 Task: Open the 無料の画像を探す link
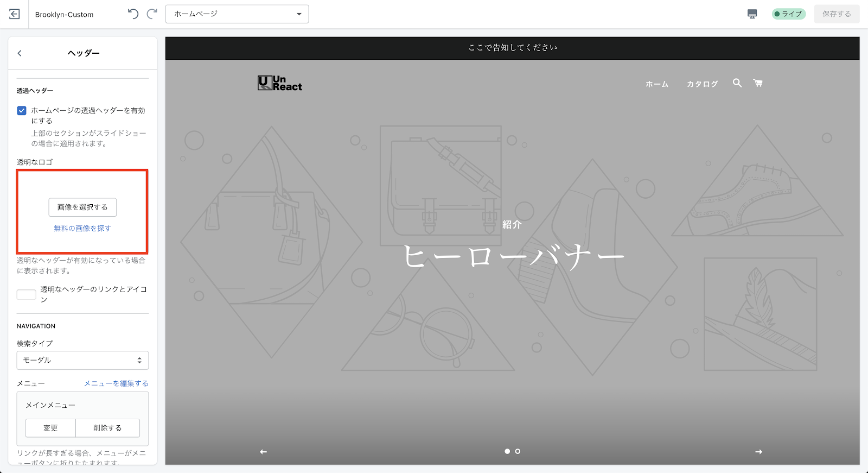(x=82, y=229)
